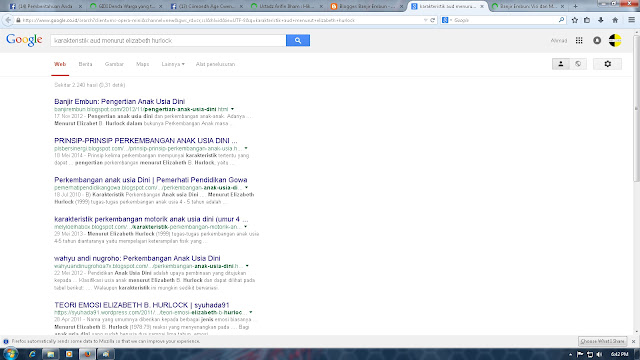Open Firefox taskbar button
Screen dimensions: 640x360
coord(87,354)
